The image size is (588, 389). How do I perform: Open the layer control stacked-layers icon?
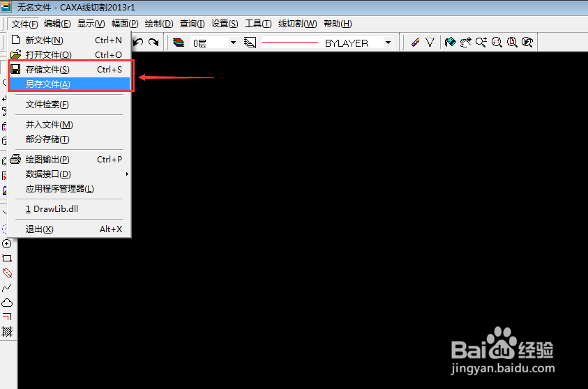pos(179,43)
